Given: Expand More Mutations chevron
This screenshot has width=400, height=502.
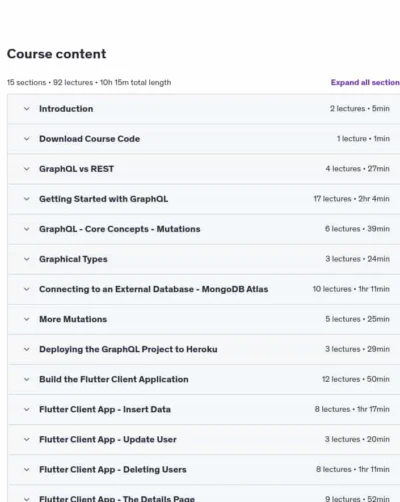Looking at the screenshot, I should point(27,319).
